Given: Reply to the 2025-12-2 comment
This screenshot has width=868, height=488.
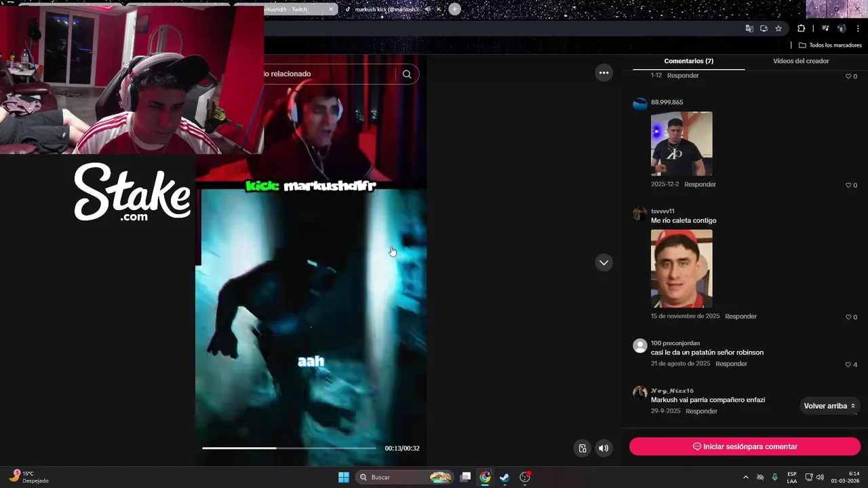Looking at the screenshot, I should (700, 184).
